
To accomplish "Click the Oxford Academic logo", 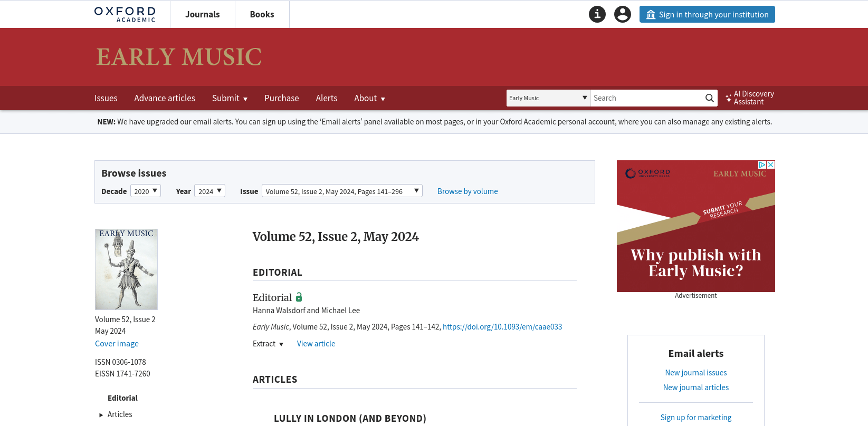I will click(125, 14).
